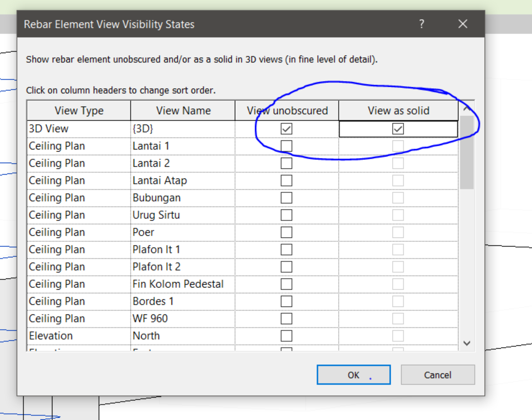Check View unobscured for Bubungan
532x420 pixels.
click(x=286, y=198)
